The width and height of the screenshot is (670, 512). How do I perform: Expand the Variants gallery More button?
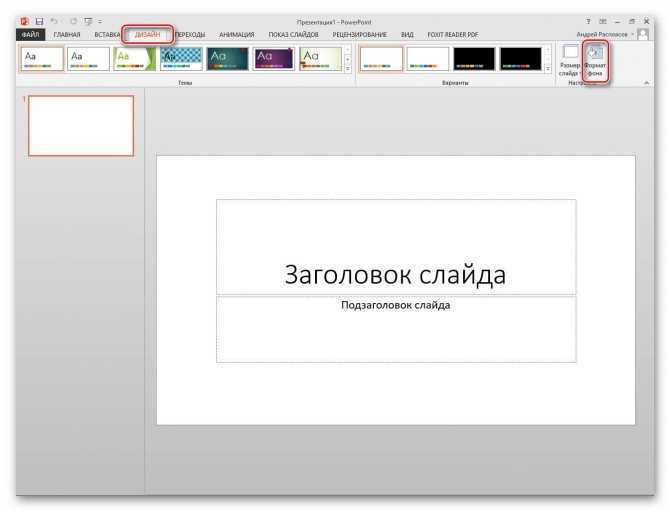tap(548, 68)
